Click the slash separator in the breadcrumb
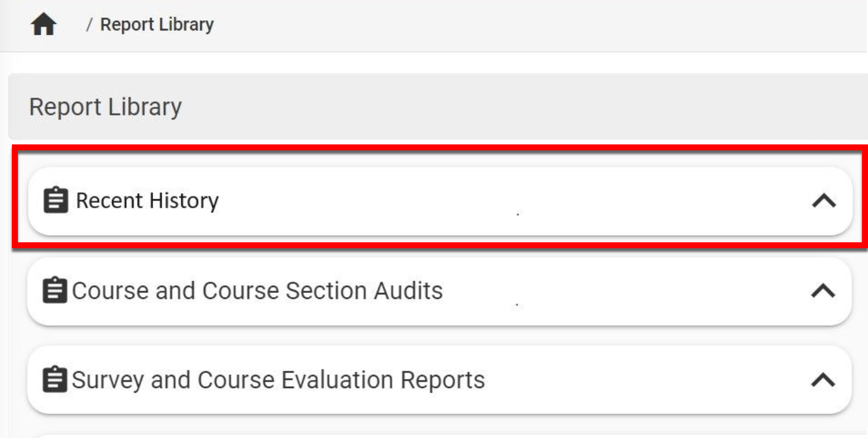The height and width of the screenshot is (438, 868). 89,25
